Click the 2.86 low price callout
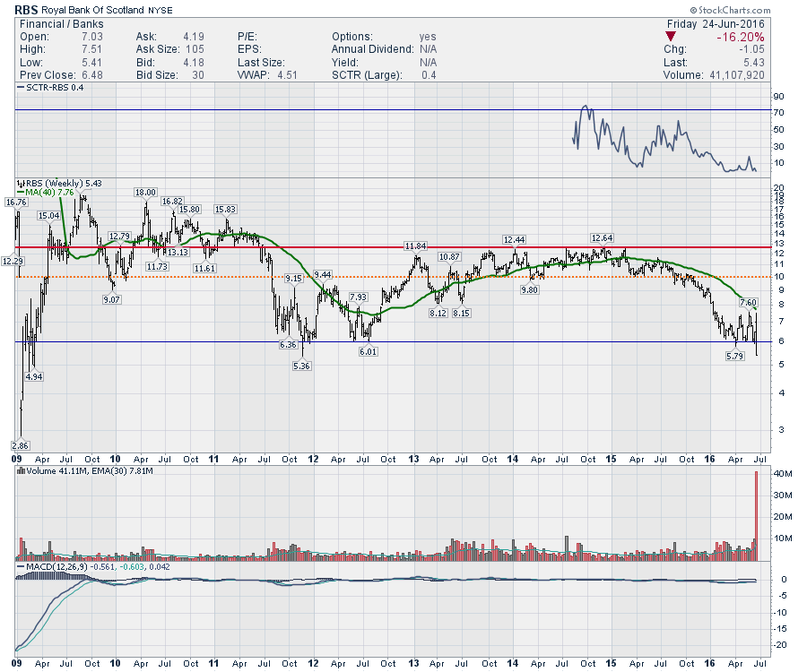807x672 pixels. [x=20, y=445]
